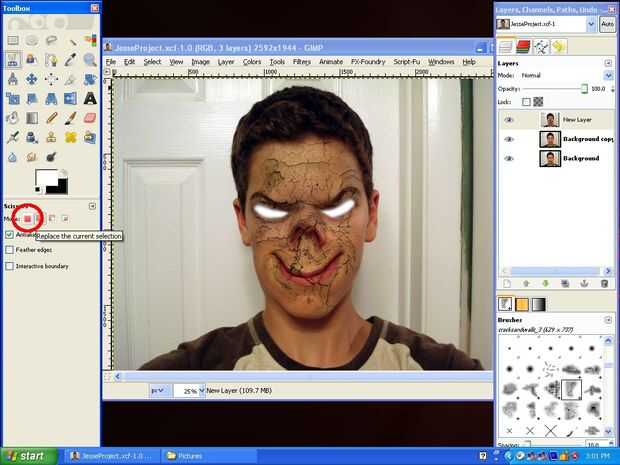Select the Shear tool
Viewport: 620px width, 465px height.
tap(32, 98)
